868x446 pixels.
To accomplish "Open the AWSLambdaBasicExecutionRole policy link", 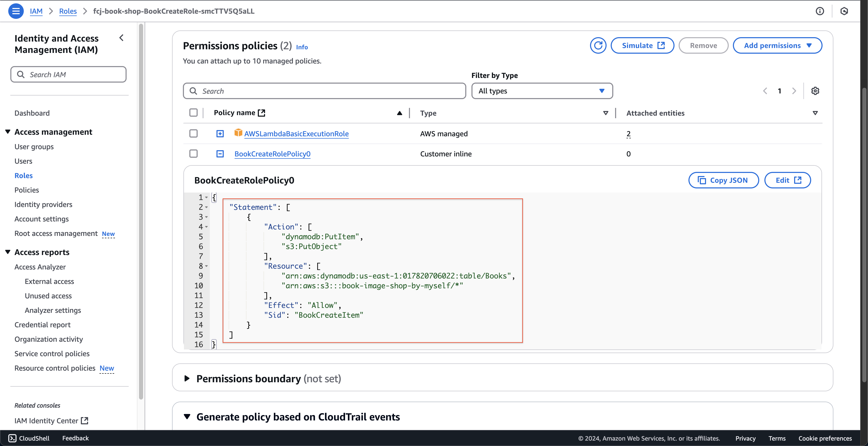I will coord(296,134).
